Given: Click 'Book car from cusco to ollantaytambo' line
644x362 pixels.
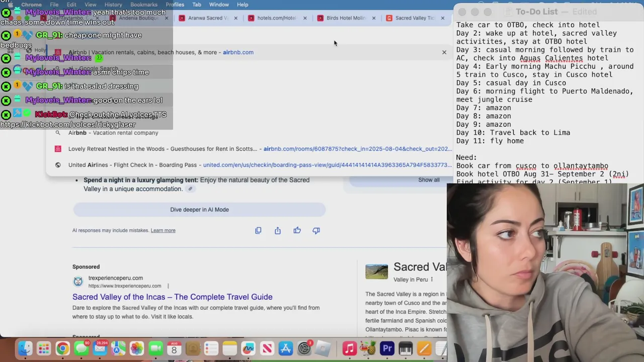Looking at the screenshot, I should [532, 166].
